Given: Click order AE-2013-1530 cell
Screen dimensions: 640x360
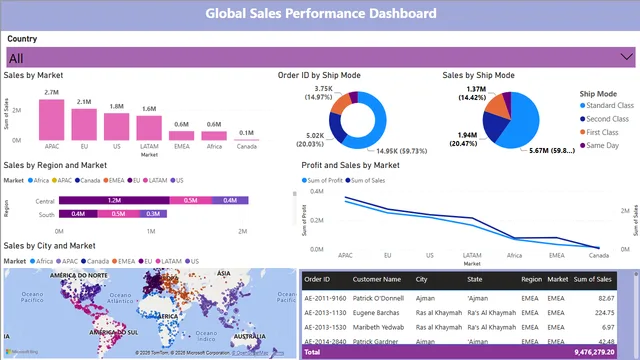Looking at the screenshot, I should (325, 327).
